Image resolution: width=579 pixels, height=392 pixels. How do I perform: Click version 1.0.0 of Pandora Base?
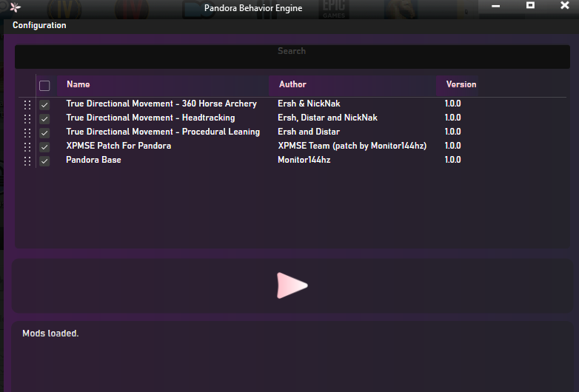click(x=452, y=160)
